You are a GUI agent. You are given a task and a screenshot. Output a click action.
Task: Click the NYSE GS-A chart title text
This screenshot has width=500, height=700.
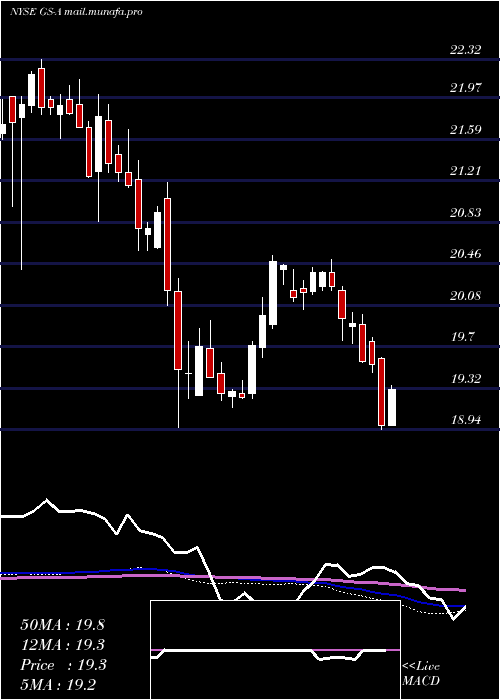[76, 12]
